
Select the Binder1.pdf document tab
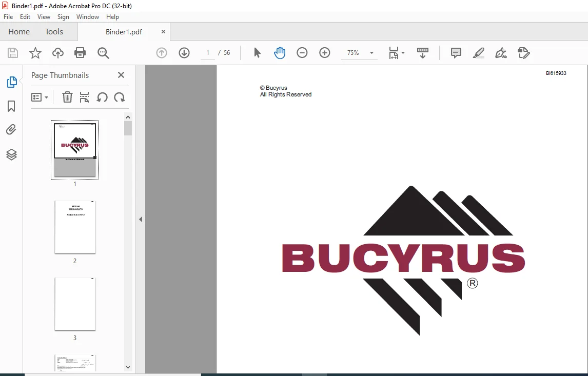[124, 32]
